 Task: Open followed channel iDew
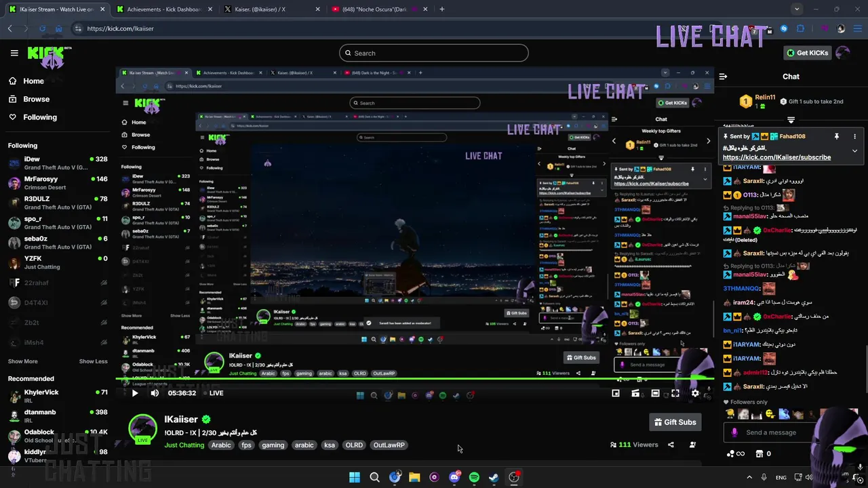coord(58,163)
